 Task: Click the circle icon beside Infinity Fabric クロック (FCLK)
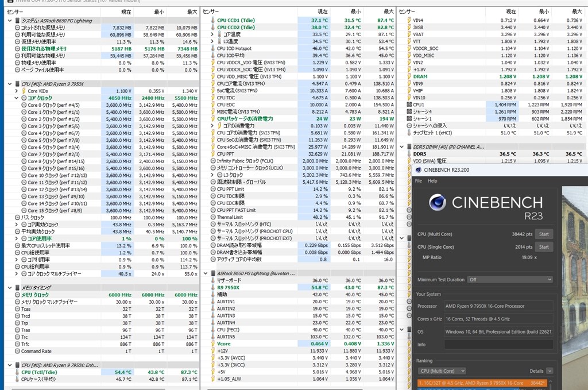(x=213, y=161)
